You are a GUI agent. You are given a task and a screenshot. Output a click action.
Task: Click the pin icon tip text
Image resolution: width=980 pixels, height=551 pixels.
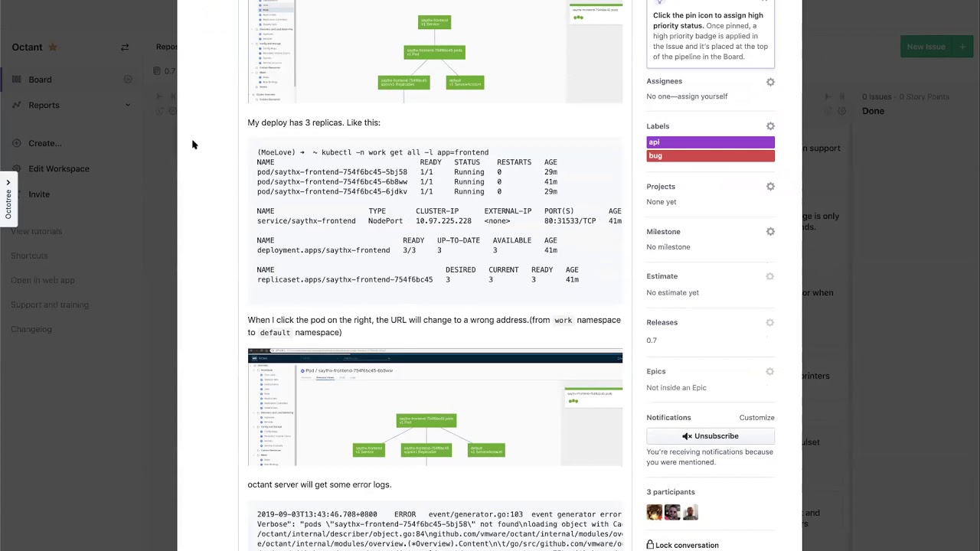pyautogui.click(x=710, y=36)
